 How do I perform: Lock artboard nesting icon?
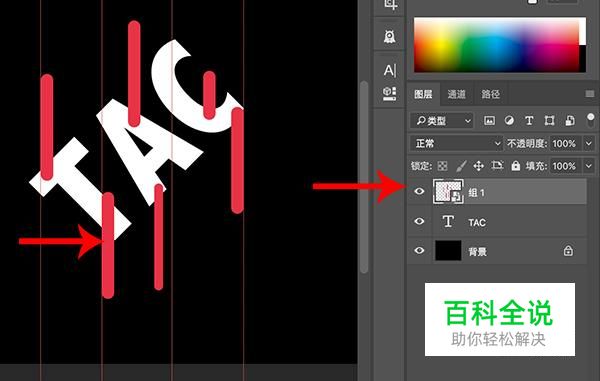497,165
